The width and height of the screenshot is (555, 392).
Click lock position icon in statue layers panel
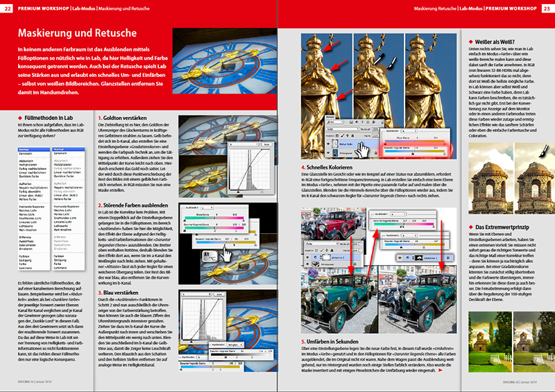pos(348,135)
